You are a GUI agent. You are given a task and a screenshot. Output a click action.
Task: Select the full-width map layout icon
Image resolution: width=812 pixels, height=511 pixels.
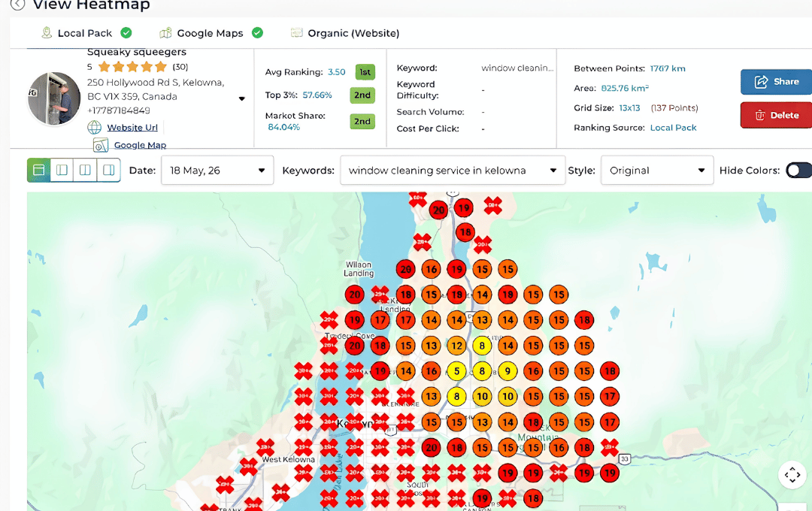click(x=39, y=170)
